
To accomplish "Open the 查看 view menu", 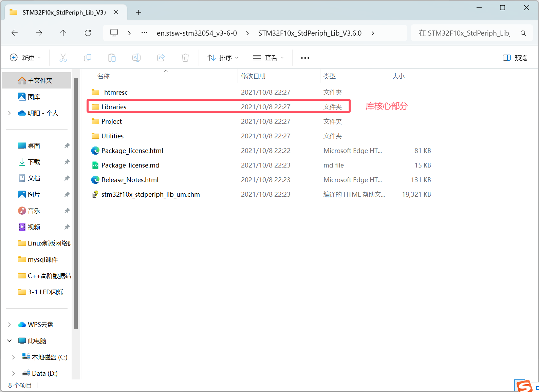I will (x=268, y=58).
